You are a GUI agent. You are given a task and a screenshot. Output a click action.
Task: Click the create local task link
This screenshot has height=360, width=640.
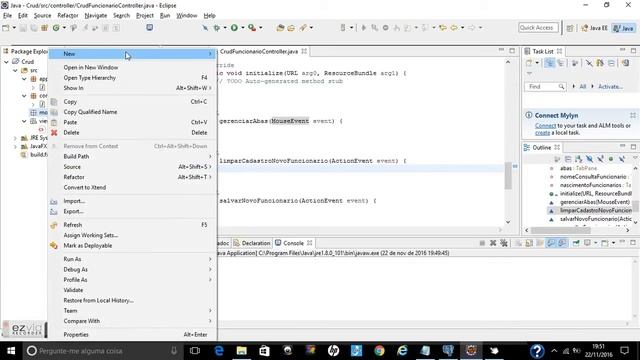(x=542, y=133)
